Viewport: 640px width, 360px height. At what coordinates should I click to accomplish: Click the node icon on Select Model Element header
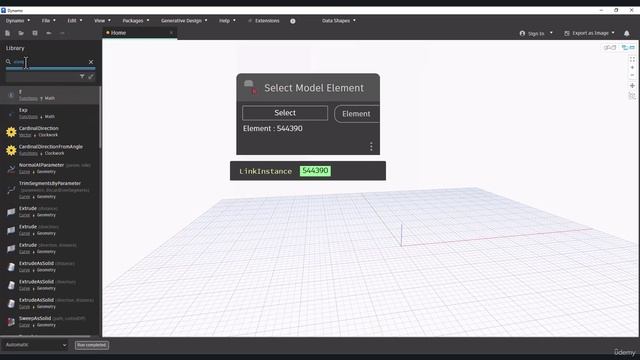point(250,87)
